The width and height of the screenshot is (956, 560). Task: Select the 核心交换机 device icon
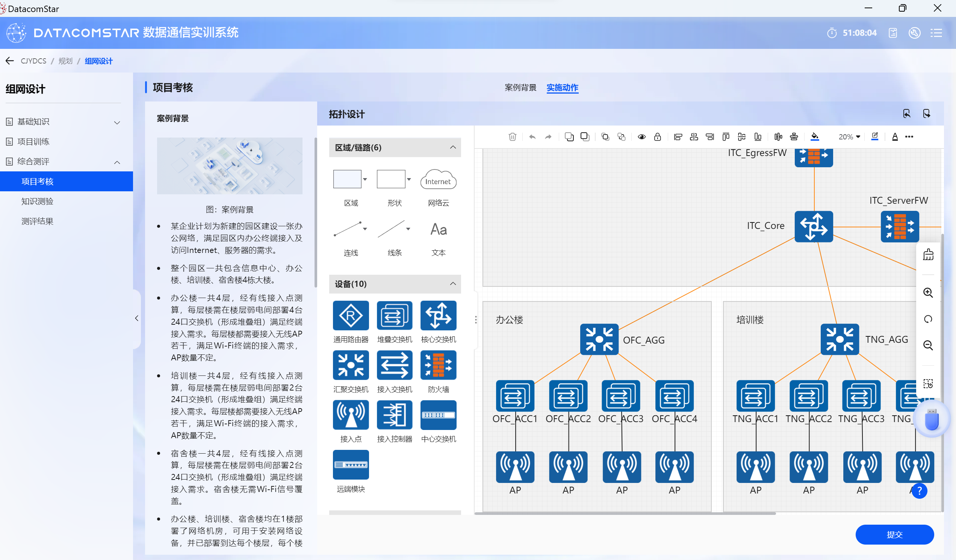[x=438, y=316]
